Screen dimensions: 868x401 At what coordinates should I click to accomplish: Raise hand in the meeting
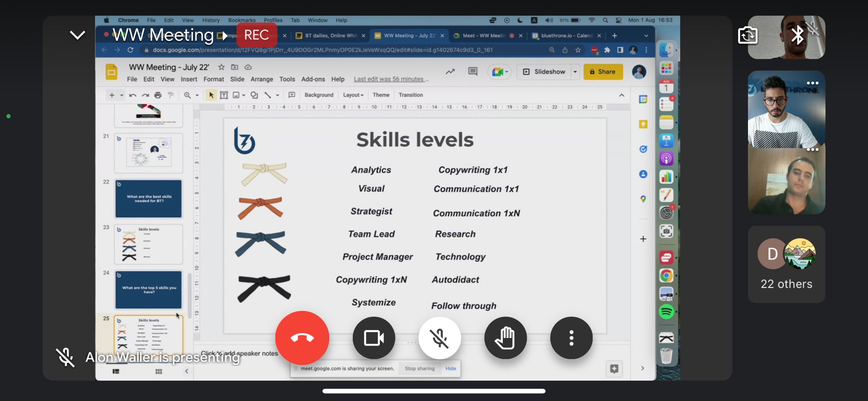point(505,338)
